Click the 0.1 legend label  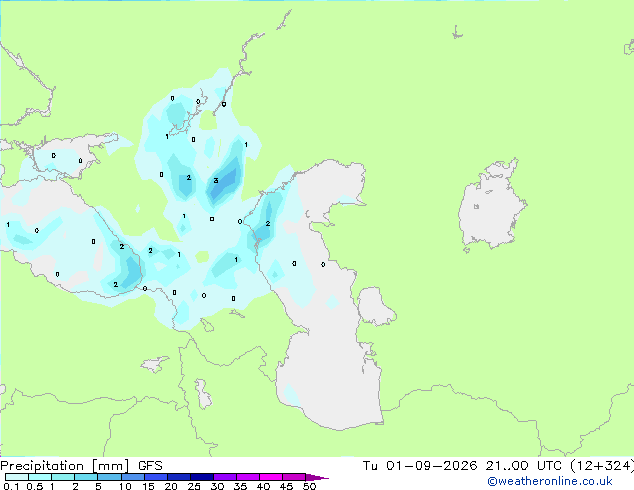point(11,486)
